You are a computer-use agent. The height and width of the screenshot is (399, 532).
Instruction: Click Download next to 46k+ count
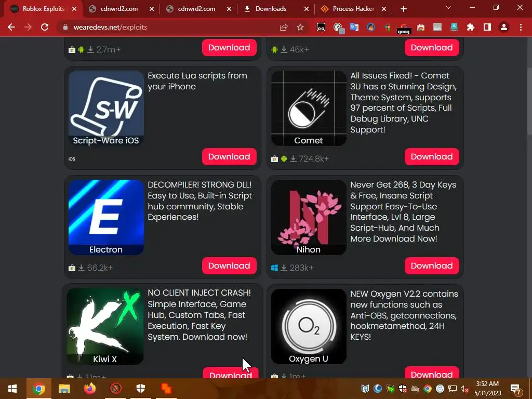[x=432, y=47]
